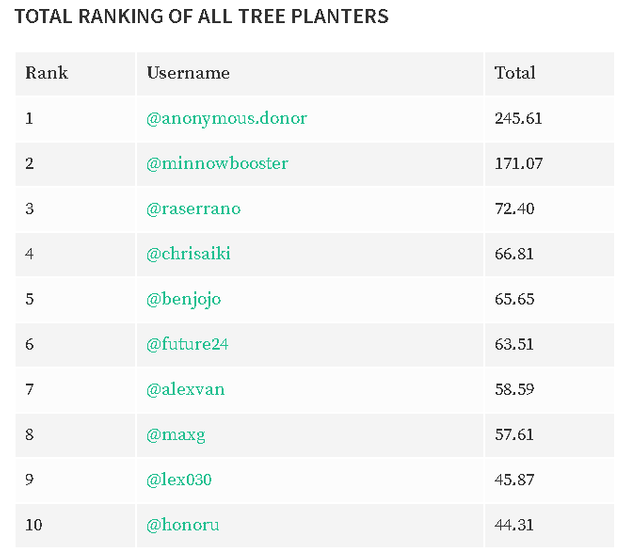Visit the @raserrano user profile
The image size is (640, 555).
point(194,208)
